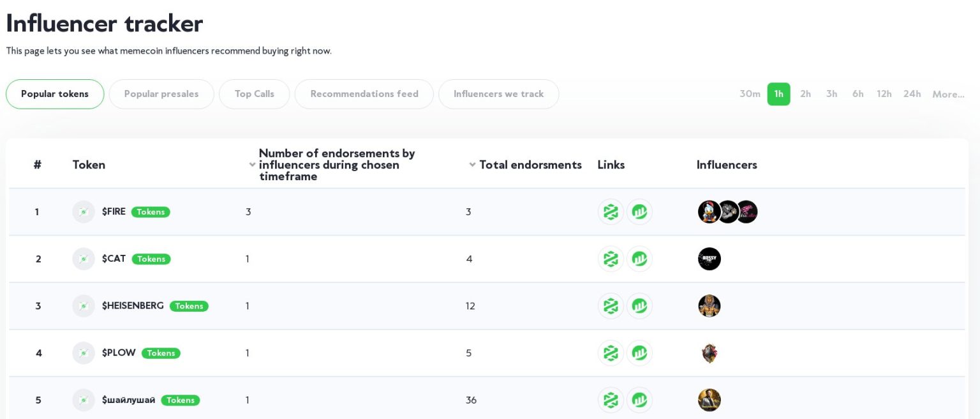The width and height of the screenshot is (980, 419).
Task: Sort by endorsements during chosen timeframe arrow
Action: (x=253, y=165)
